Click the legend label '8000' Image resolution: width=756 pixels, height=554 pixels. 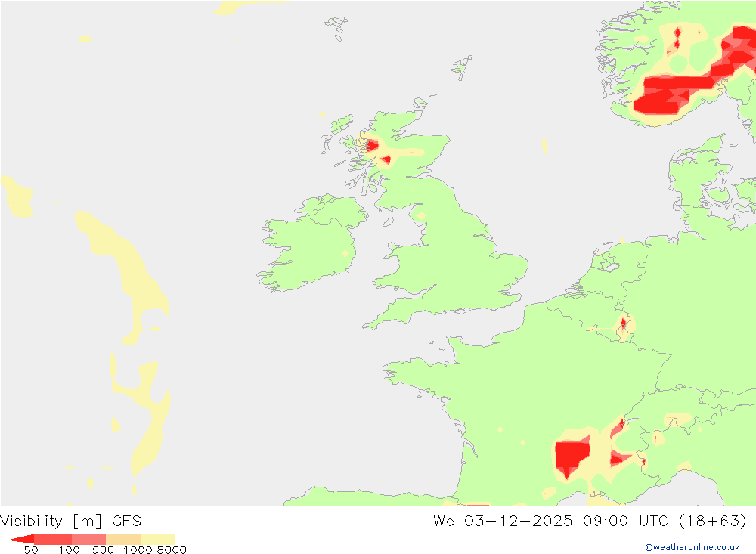pyautogui.click(x=172, y=550)
